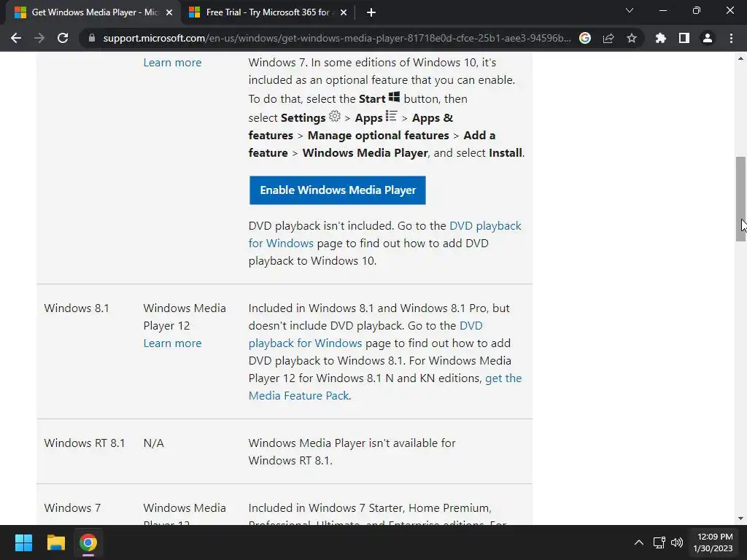The height and width of the screenshot is (560, 747).
Task: Minimize the Chrome window
Action: tap(662, 10)
